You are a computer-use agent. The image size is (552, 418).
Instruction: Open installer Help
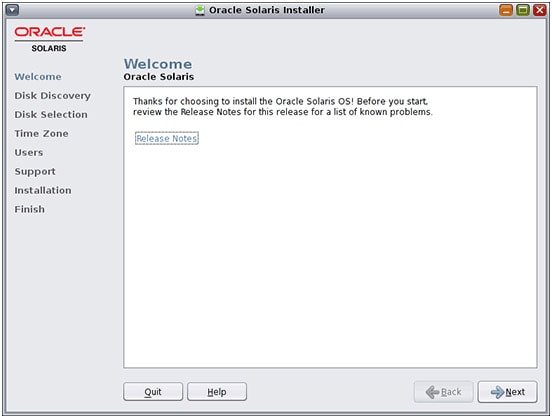[x=217, y=392]
